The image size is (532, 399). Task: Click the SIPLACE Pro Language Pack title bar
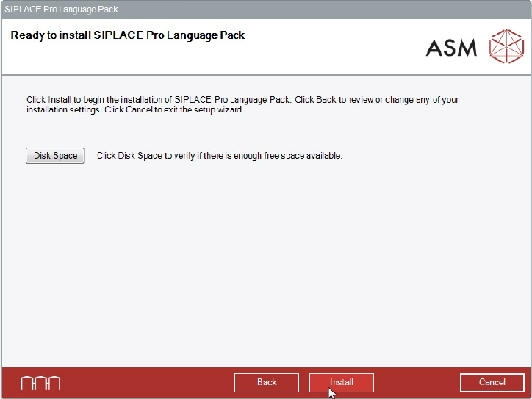(266, 9)
